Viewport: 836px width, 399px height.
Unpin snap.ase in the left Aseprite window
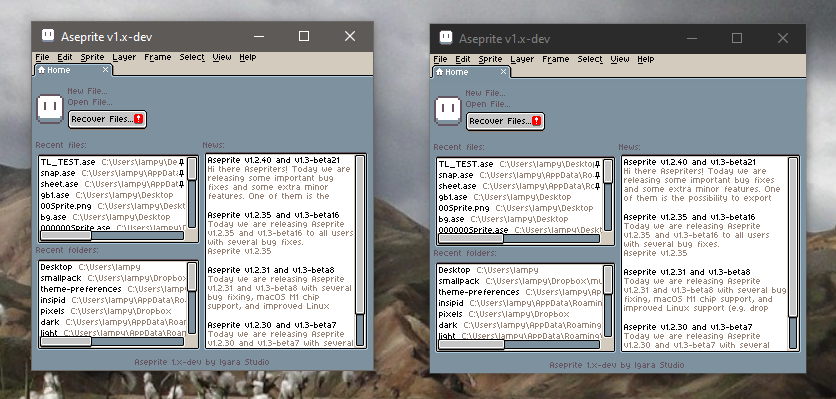point(182,173)
